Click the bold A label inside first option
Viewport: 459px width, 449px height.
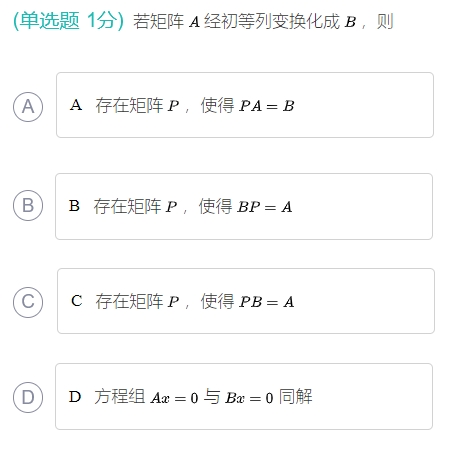click(x=76, y=105)
